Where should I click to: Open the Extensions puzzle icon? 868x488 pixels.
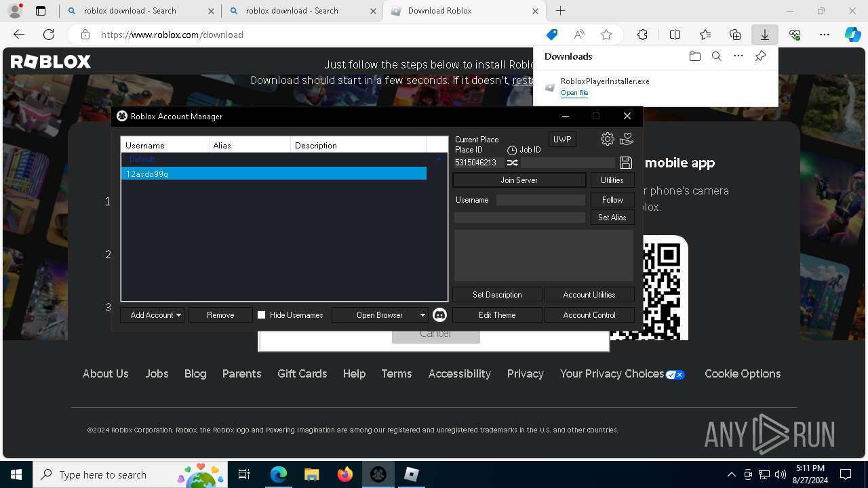pos(642,35)
